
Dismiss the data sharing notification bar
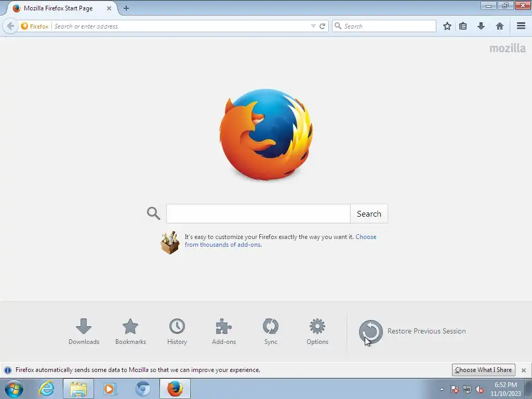tap(524, 370)
